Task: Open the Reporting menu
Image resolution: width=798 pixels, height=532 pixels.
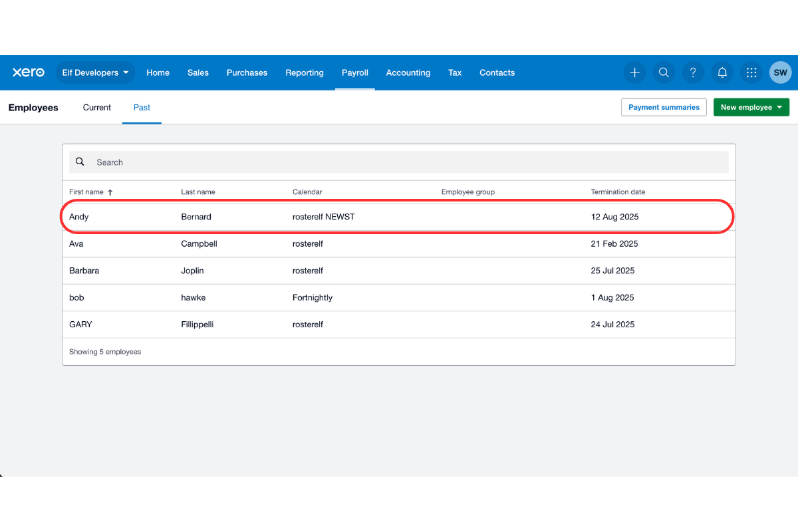Action: click(x=304, y=72)
